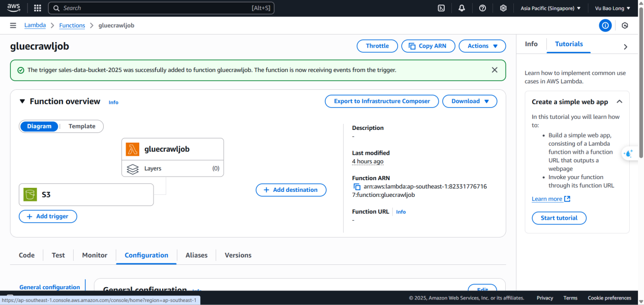Open the Asia Pacific (Singapore) region dropdown

[x=550, y=8]
